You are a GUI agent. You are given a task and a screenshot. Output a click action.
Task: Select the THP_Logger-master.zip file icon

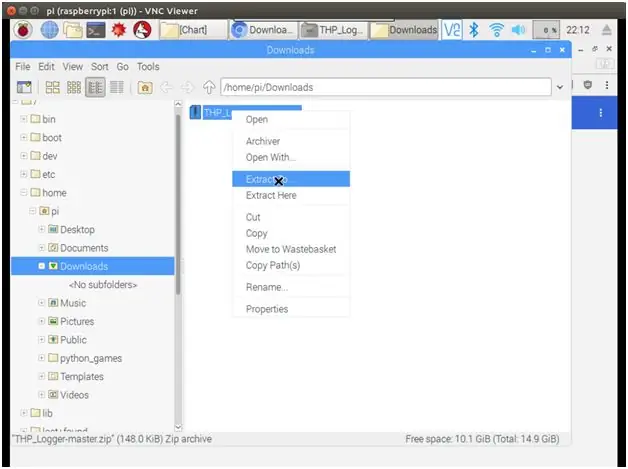[x=195, y=112]
